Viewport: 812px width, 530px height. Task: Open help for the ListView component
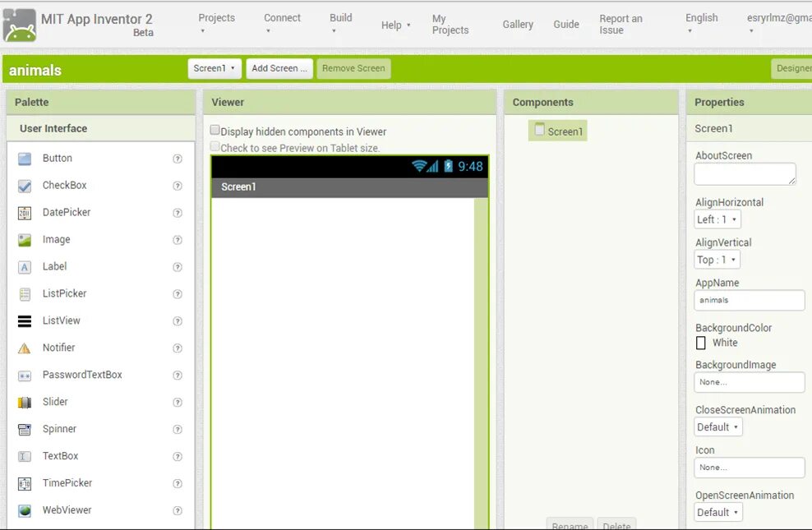pos(177,321)
